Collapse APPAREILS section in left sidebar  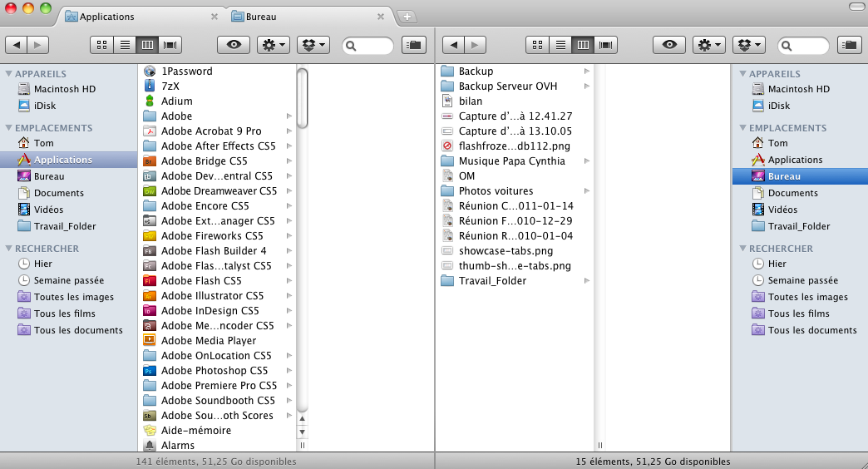8,73
